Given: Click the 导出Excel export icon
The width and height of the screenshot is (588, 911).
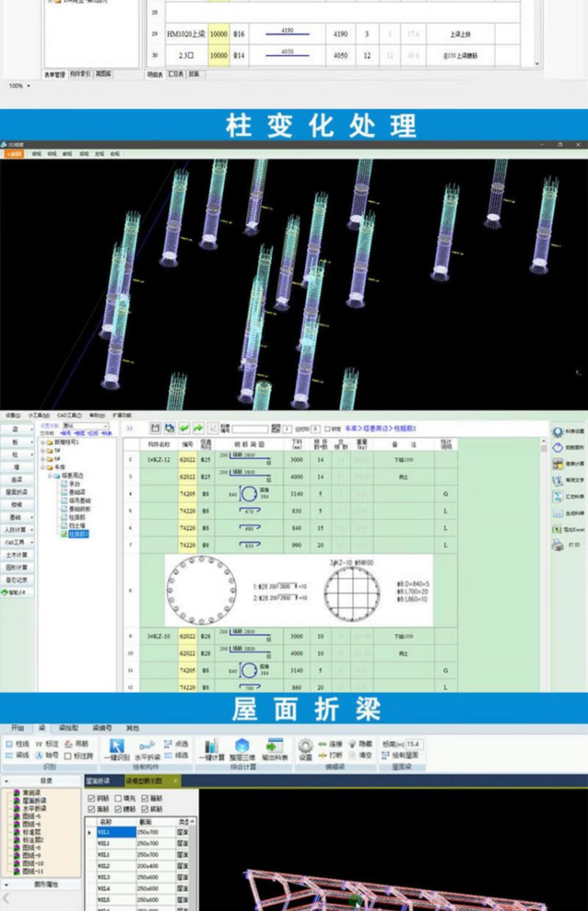Looking at the screenshot, I should pos(557,527).
